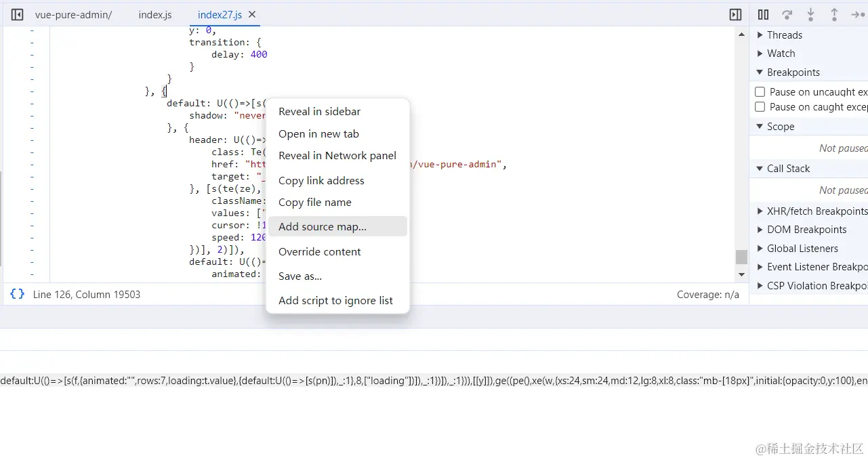
Task: Switch to the index.js tab
Action: pyautogui.click(x=155, y=14)
